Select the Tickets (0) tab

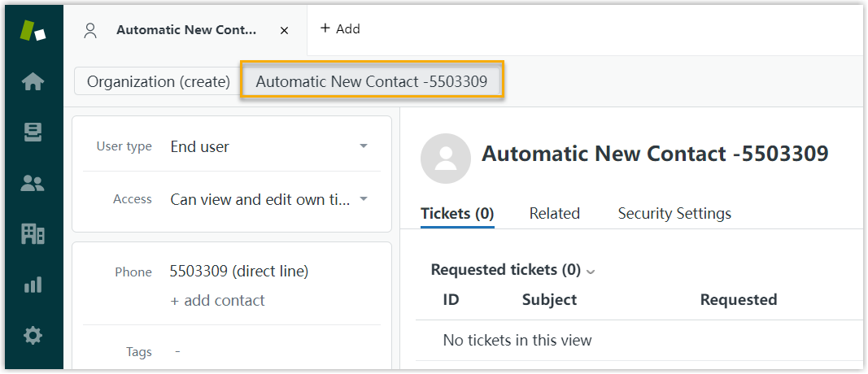(457, 214)
